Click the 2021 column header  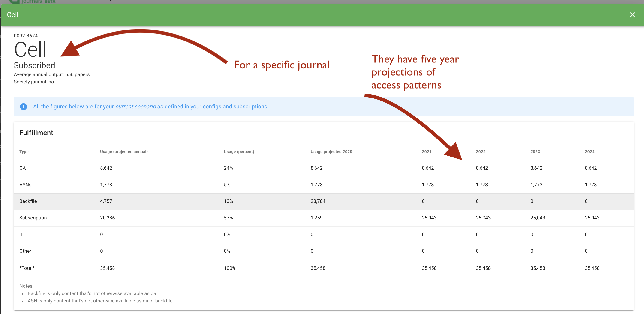[426, 151]
